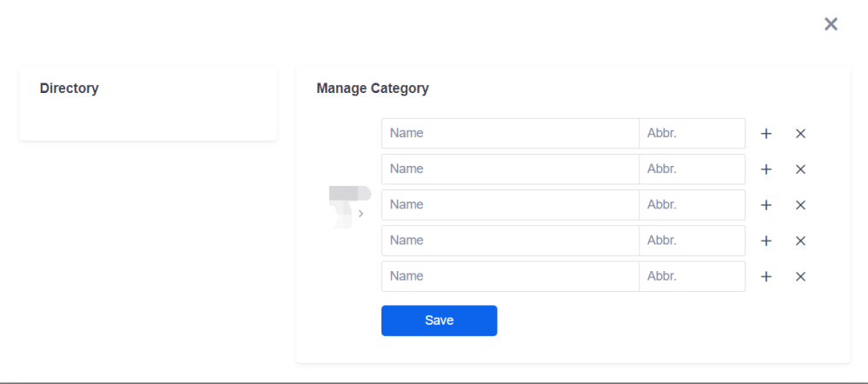Image resolution: width=868 pixels, height=384 pixels.
Task: Click the plus icon in the third category row
Action: click(x=766, y=205)
